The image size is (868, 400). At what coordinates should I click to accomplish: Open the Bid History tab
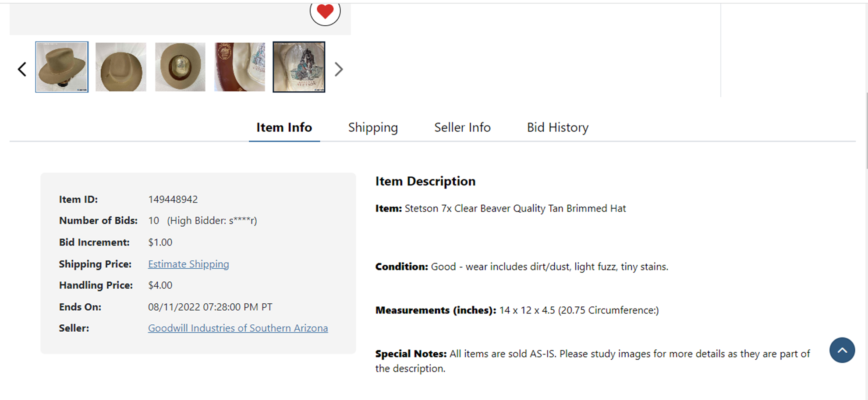(557, 127)
